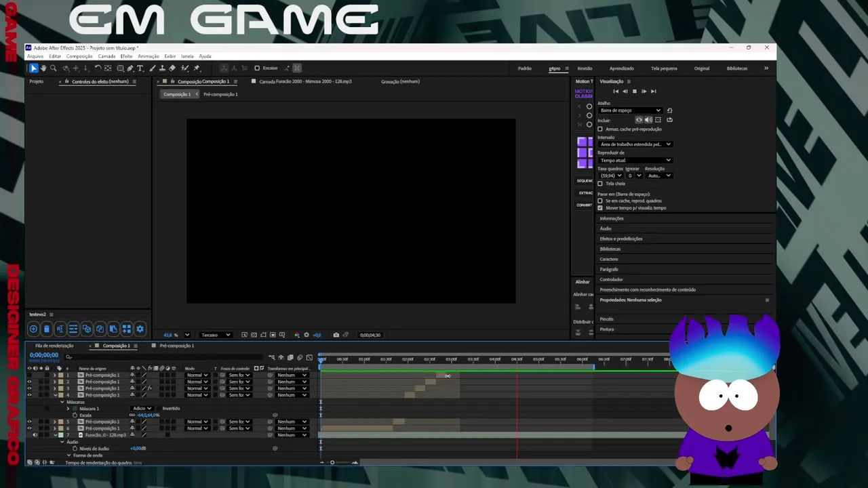
Task: Open the Reproduzir de Tempo atual dropdown
Action: point(635,160)
